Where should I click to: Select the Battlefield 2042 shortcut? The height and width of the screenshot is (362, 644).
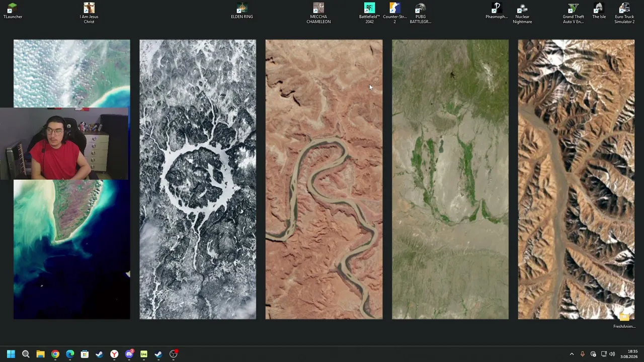[369, 13]
